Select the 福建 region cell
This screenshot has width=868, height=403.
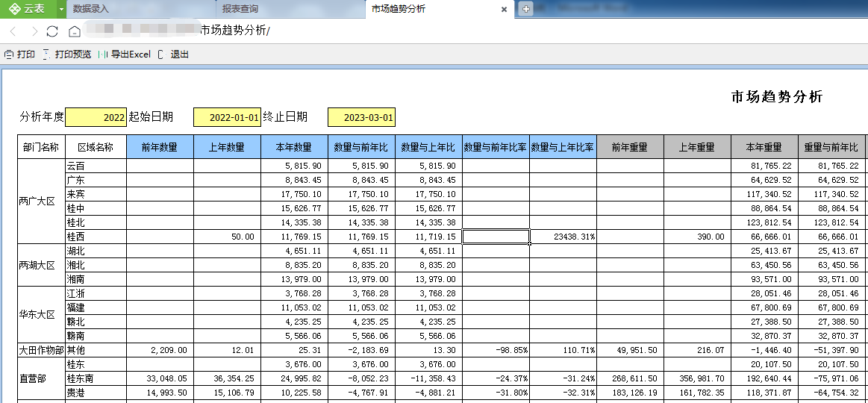(96, 307)
